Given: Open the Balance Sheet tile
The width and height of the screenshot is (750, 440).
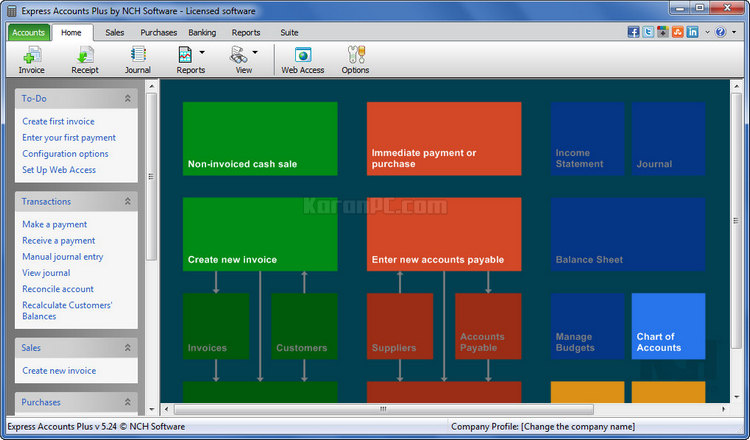Looking at the screenshot, I should 628,234.
